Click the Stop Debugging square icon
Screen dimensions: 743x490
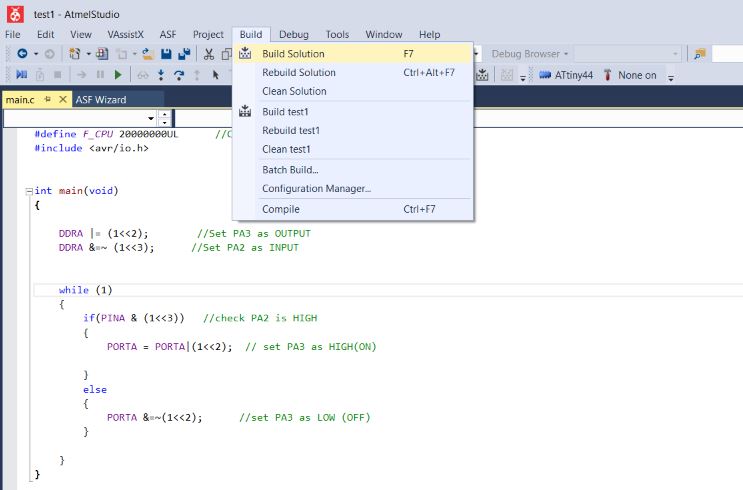[57, 74]
